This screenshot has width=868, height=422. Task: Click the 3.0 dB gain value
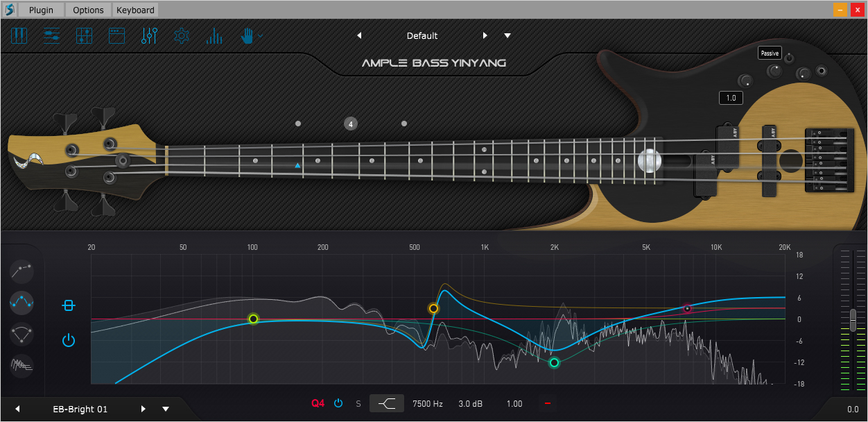471,403
